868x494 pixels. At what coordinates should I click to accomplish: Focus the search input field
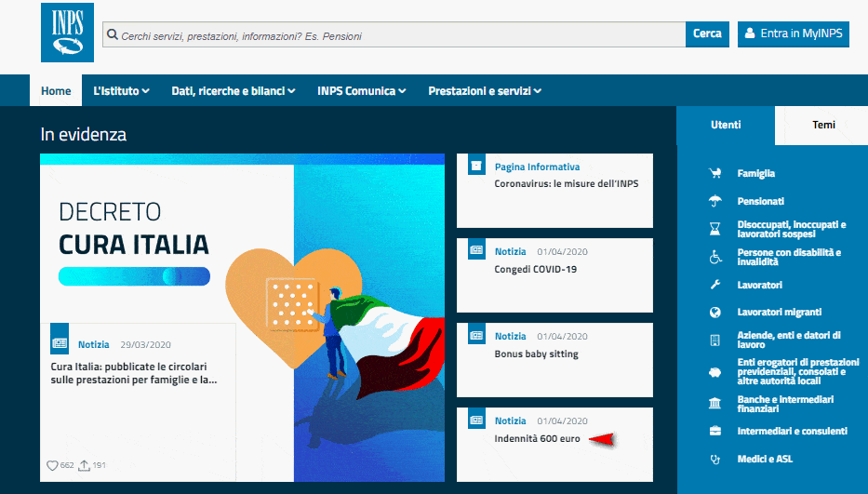[x=394, y=35]
